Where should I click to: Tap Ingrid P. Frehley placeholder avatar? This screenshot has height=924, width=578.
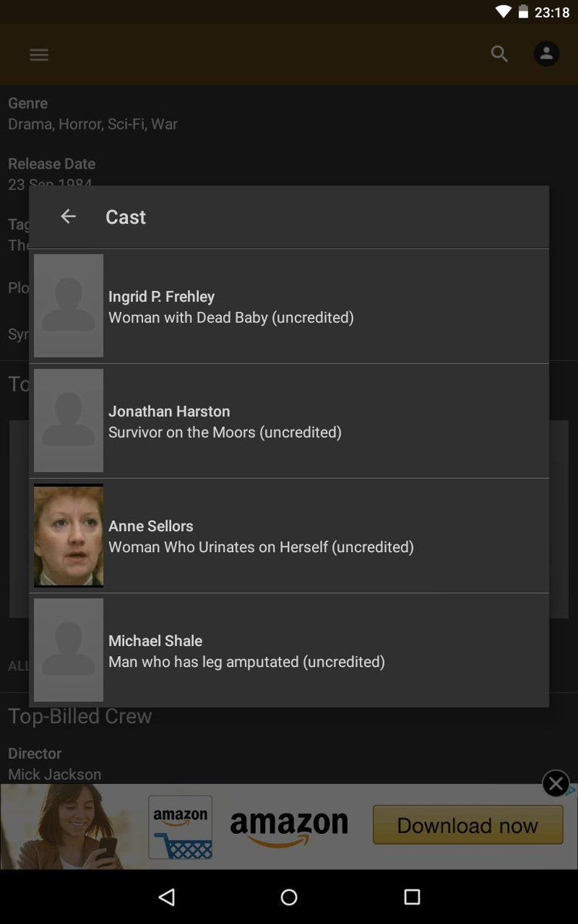[69, 306]
